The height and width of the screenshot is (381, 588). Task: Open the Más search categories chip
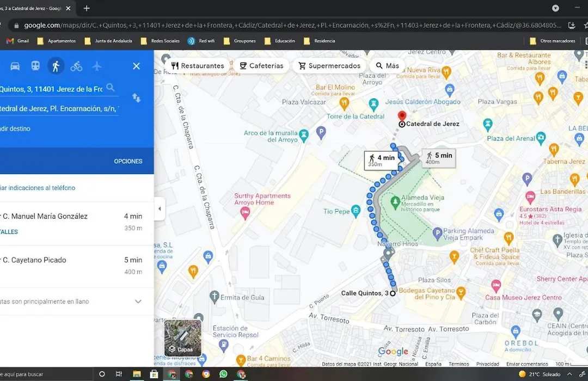coord(388,66)
